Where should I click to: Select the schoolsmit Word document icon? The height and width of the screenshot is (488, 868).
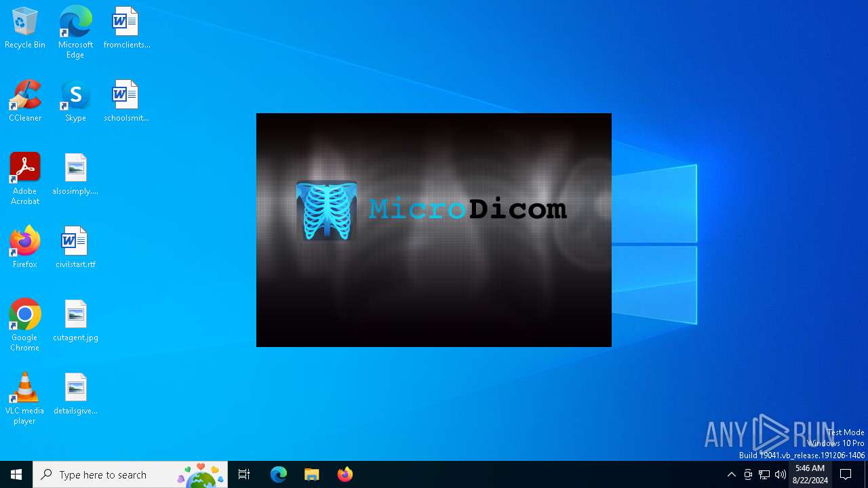[x=126, y=102]
